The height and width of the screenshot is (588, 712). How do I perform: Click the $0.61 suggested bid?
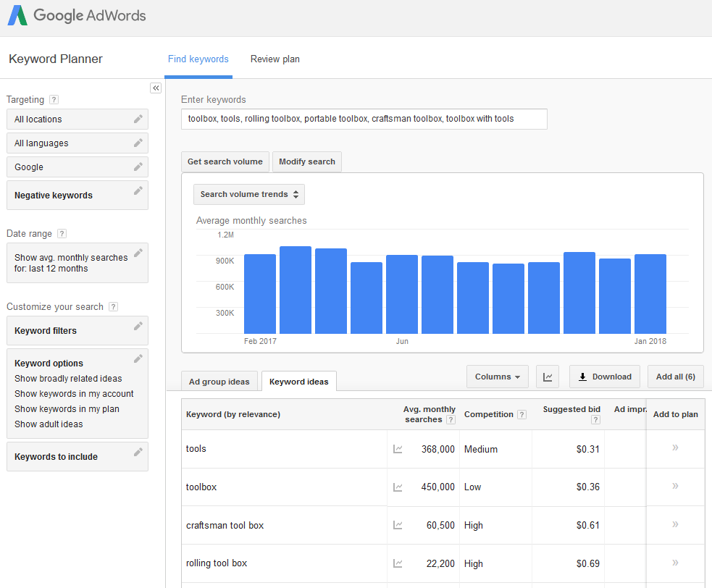588,525
